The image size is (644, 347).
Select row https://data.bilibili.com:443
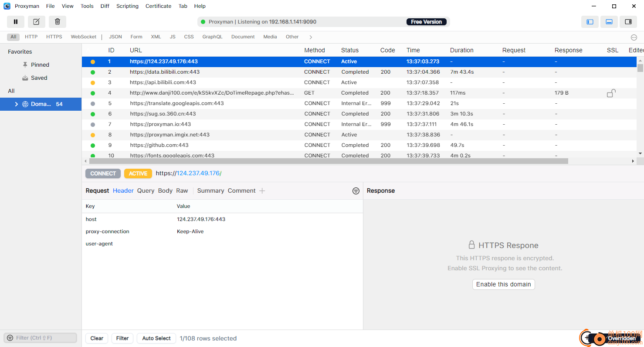tap(359, 72)
